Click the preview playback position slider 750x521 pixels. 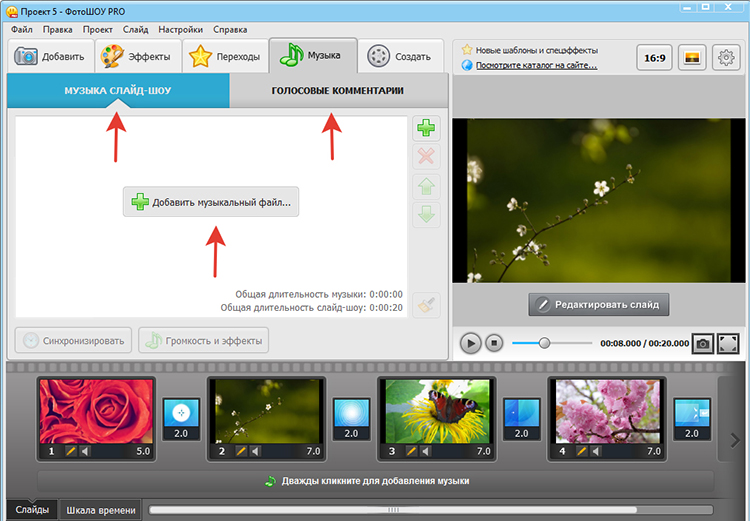pos(552,343)
